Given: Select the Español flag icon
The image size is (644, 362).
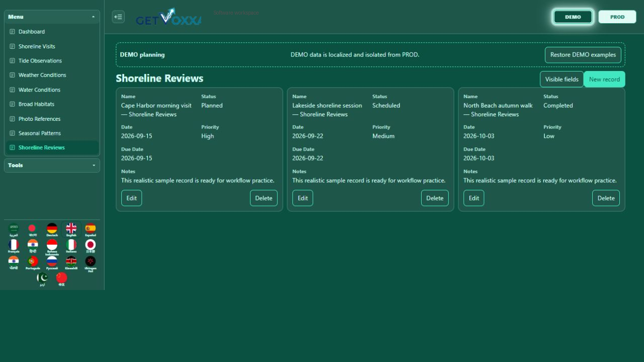Looking at the screenshot, I should (90, 230).
